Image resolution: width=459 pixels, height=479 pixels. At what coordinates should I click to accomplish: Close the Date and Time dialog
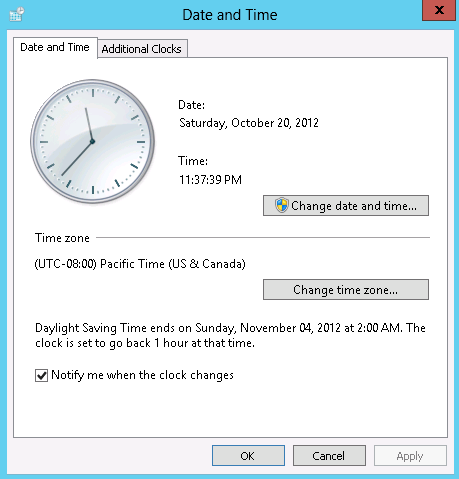[x=439, y=10]
